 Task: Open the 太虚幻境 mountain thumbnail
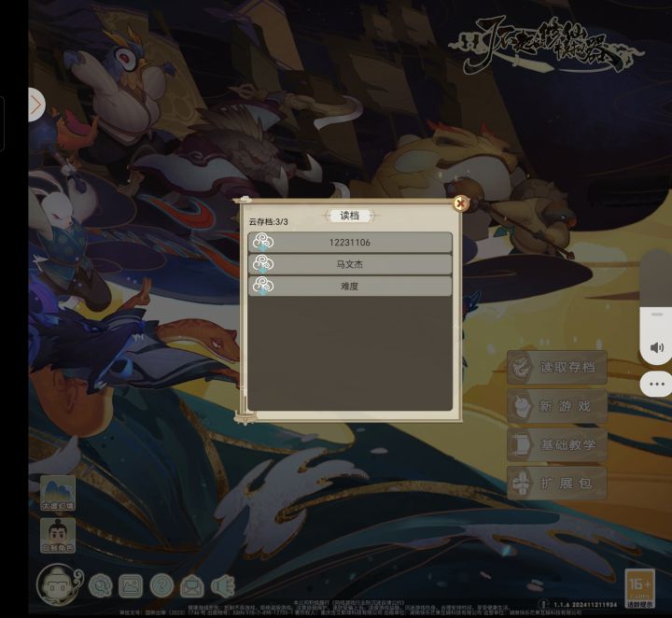pyautogui.click(x=58, y=493)
